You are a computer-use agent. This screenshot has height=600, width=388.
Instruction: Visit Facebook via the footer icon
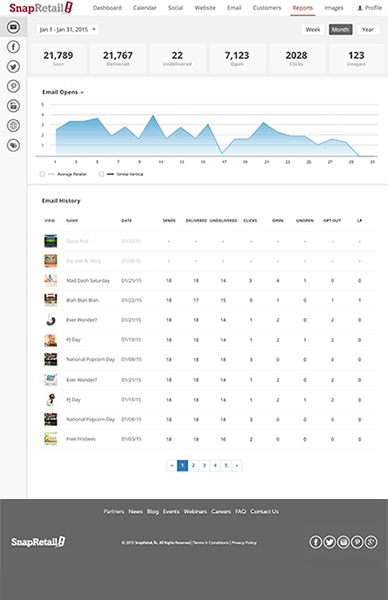[316, 542]
